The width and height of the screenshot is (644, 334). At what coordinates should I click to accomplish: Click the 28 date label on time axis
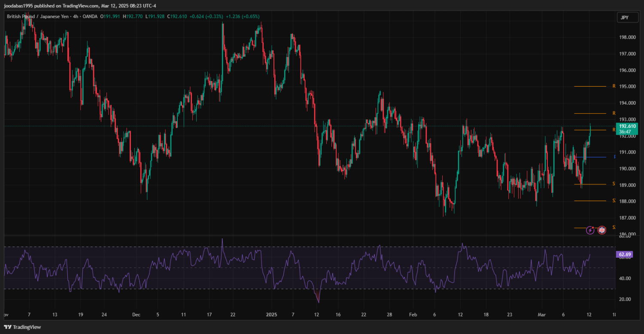[x=389, y=315]
